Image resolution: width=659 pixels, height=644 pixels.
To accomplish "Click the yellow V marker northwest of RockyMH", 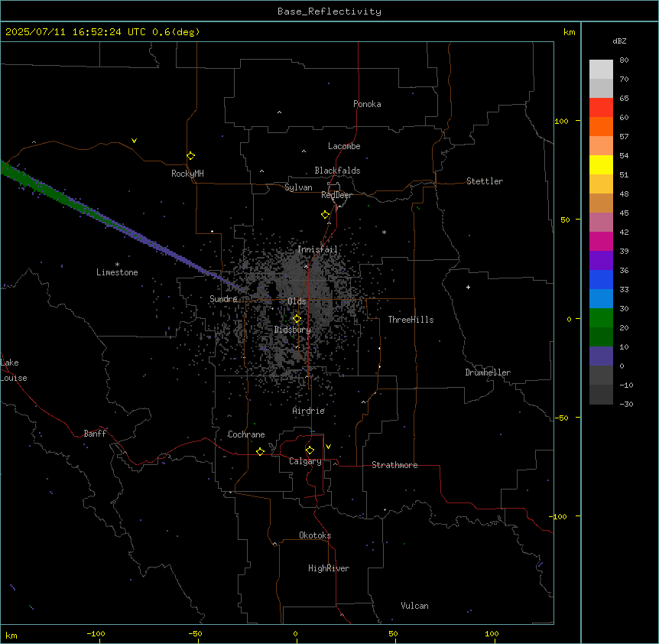I will click(134, 141).
